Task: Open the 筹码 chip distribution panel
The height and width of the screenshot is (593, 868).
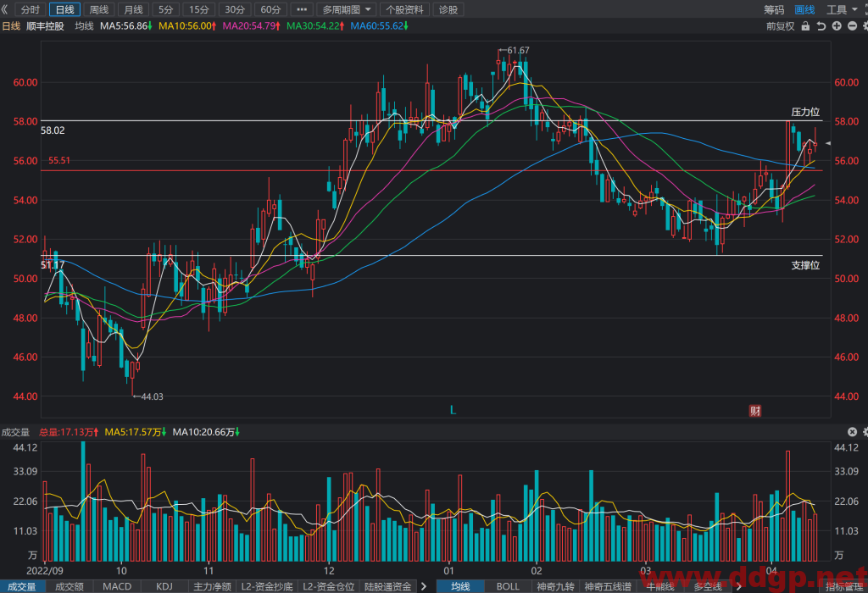Action: 774,9
